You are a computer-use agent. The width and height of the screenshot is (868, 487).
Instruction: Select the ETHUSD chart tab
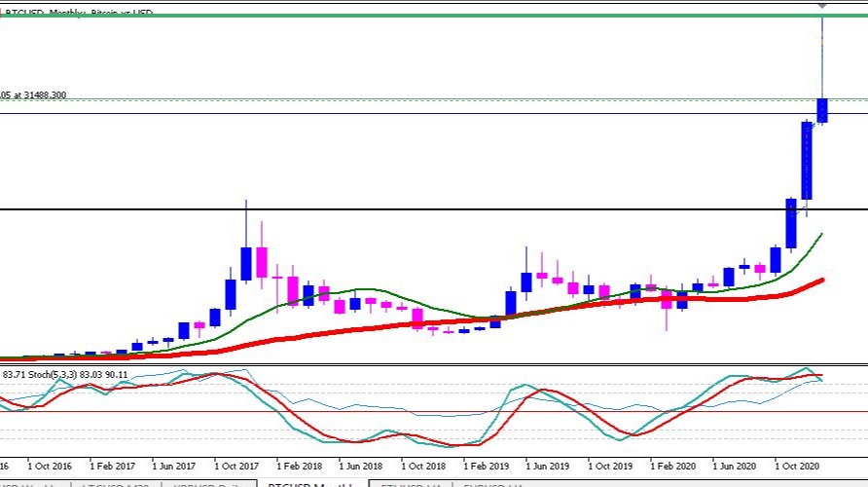tap(411, 484)
